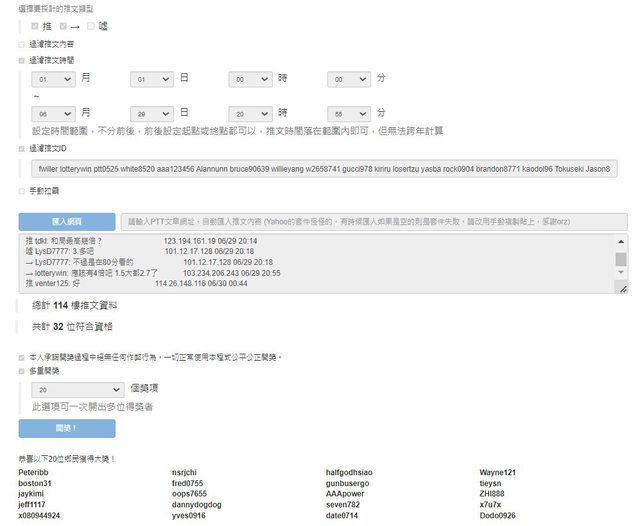The image size is (640, 526).
Task: Click the comment list textarea scrollbar
Action: [621, 262]
